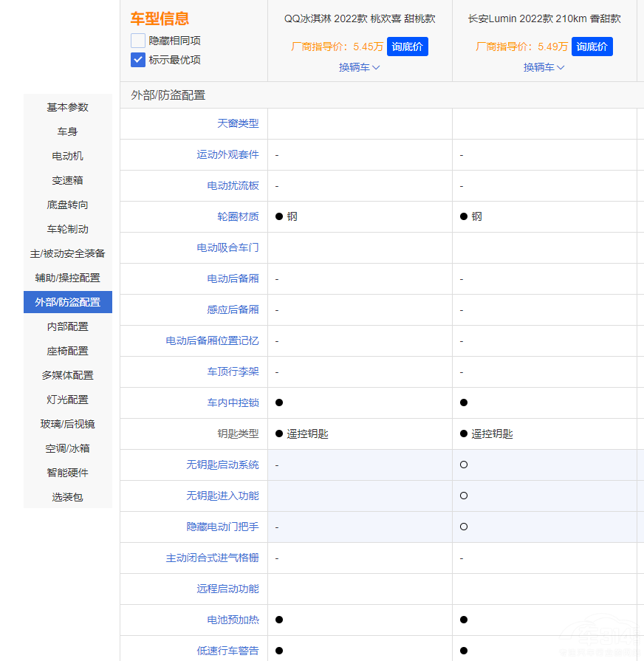Screen dimensions: 644x661
Task: Switch to 智能硬件 section
Action: pos(67,472)
